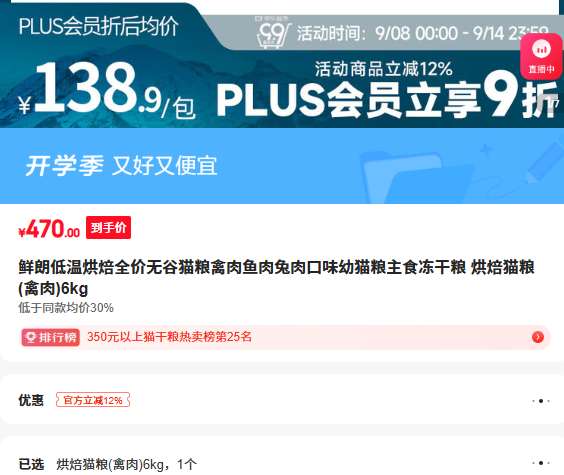Tap the 排行榜 trophy badge
This screenshot has height=475, width=564.
click(x=50, y=337)
